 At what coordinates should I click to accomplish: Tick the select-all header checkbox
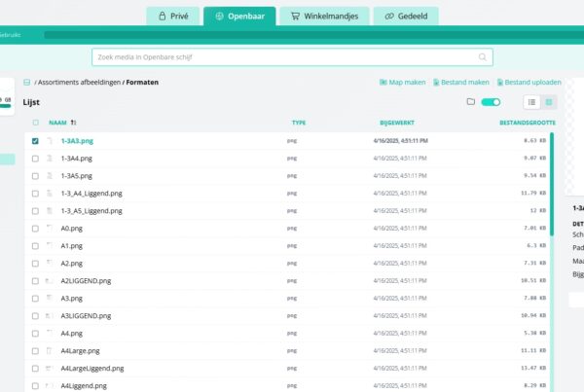click(35, 123)
